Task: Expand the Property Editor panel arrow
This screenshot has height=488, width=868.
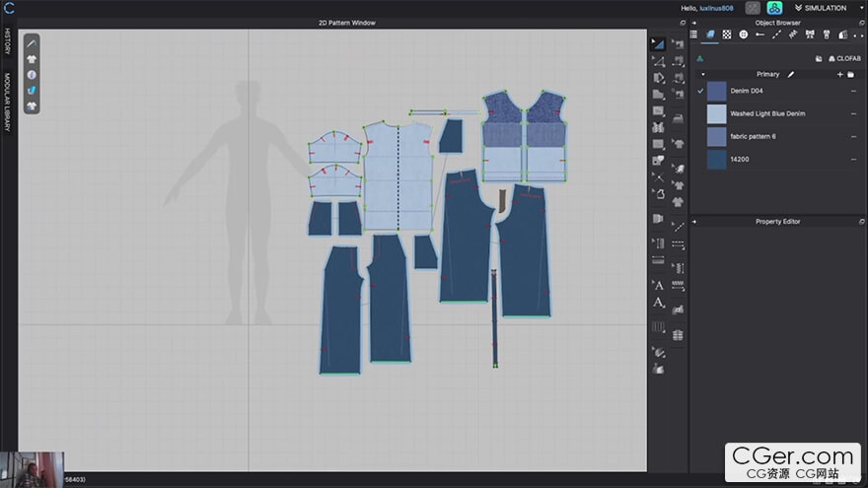Action: click(693, 222)
